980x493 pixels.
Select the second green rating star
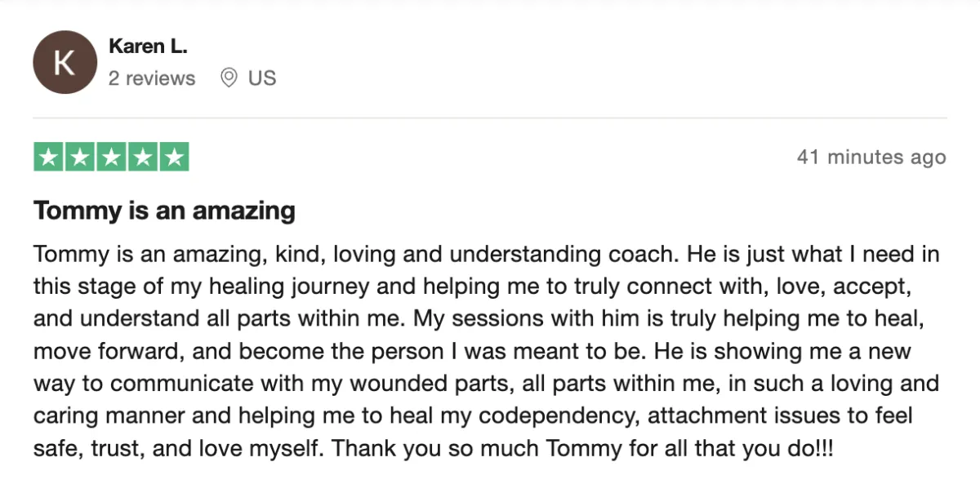coord(80,157)
